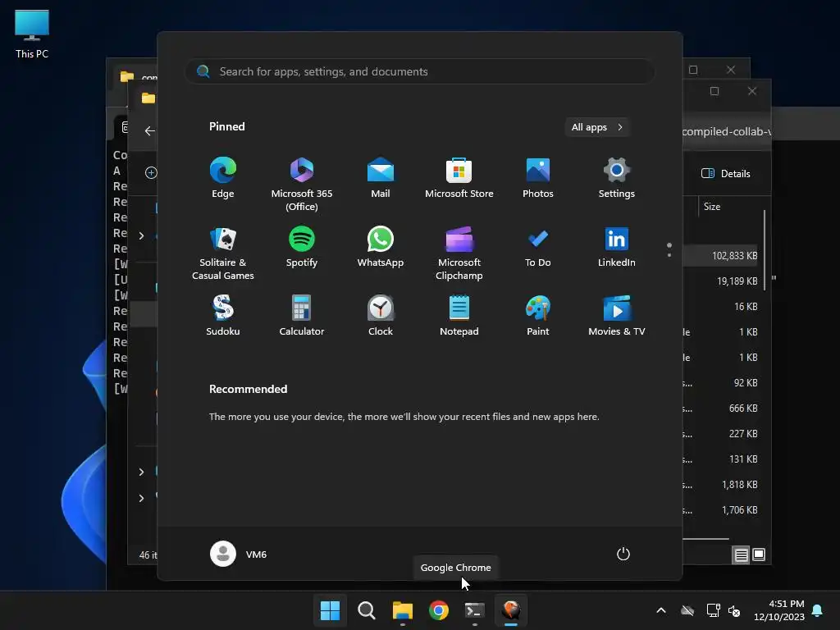The height and width of the screenshot is (630, 840).
Task: Open Microsoft Store from Start menu
Action: pyautogui.click(x=459, y=177)
